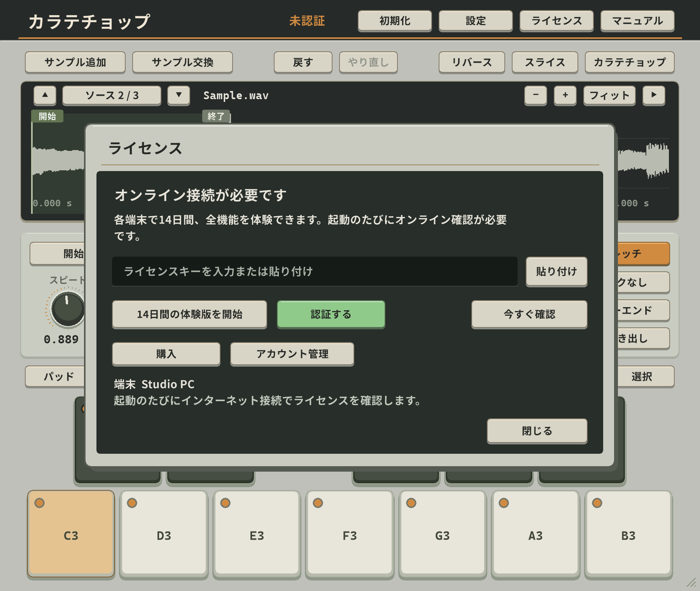The image size is (700, 591).
Task: Click サンプル交換 to swap sample
Action: (x=182, y=62)
